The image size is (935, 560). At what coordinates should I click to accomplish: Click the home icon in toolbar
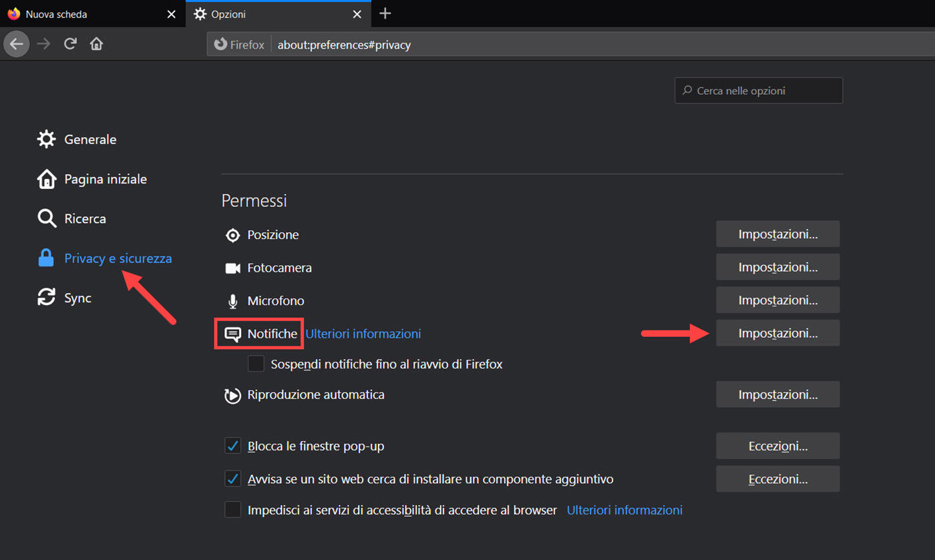click(x=97, y=45)
